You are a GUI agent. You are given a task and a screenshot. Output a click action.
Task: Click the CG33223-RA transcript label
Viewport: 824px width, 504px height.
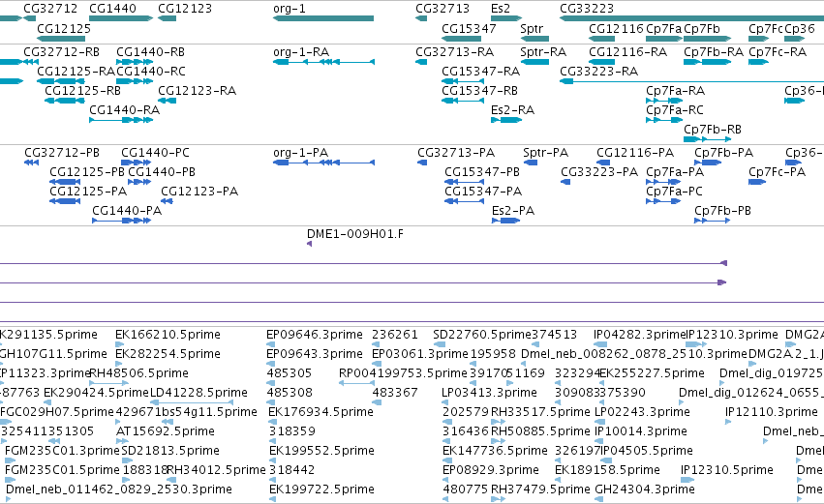[599, 72]
